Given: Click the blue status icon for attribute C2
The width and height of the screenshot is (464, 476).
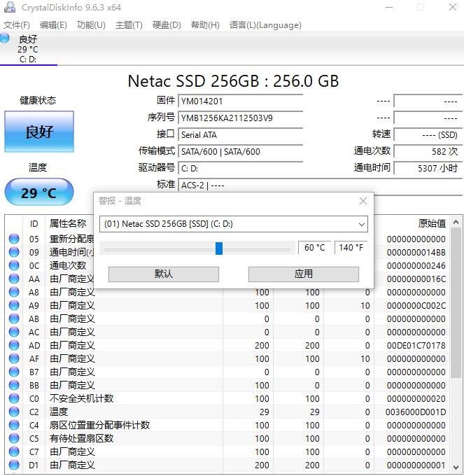Looking at the screenshot, I should click(x=14, y=412).
